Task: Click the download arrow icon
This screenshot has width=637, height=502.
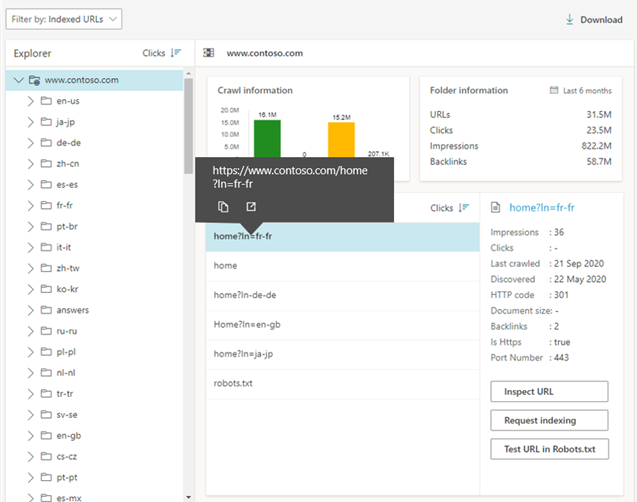Action: 570,19
